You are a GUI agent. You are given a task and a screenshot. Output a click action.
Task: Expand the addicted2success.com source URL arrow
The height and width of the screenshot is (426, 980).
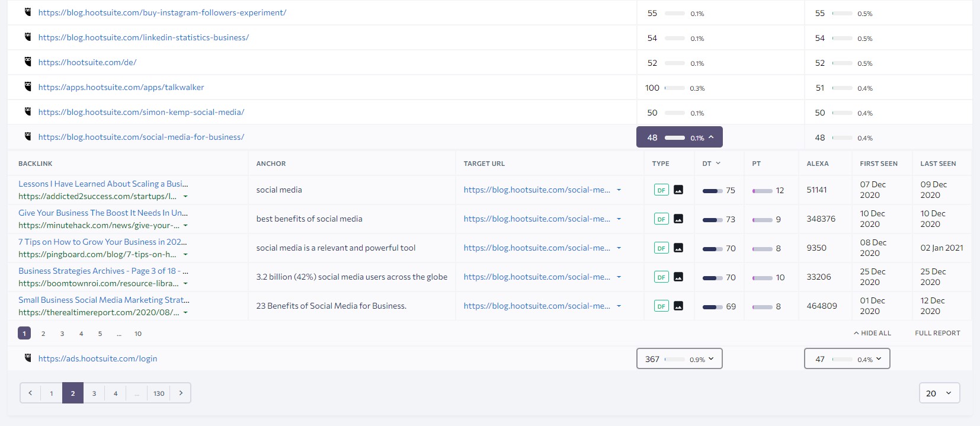pos(185,196)
